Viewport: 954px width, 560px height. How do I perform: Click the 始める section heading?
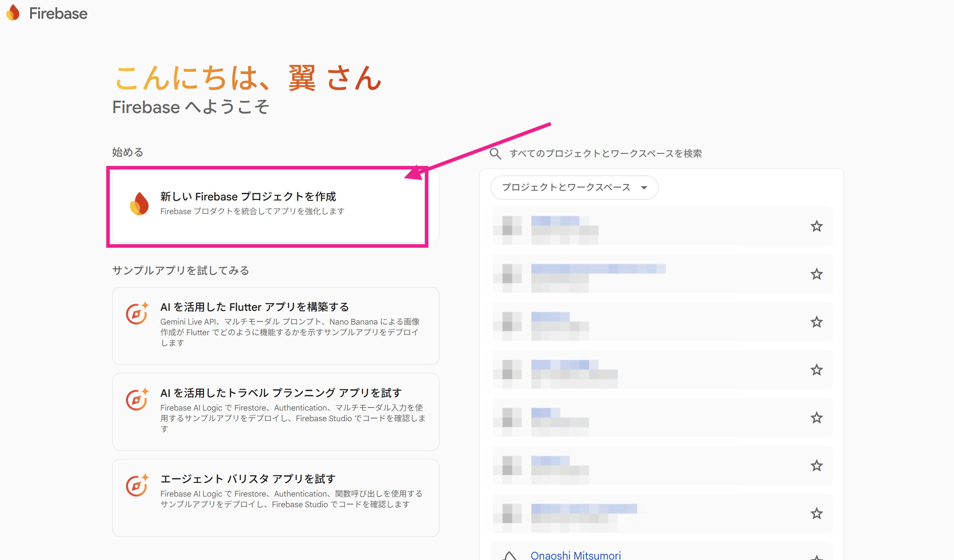tap(128, 152)
